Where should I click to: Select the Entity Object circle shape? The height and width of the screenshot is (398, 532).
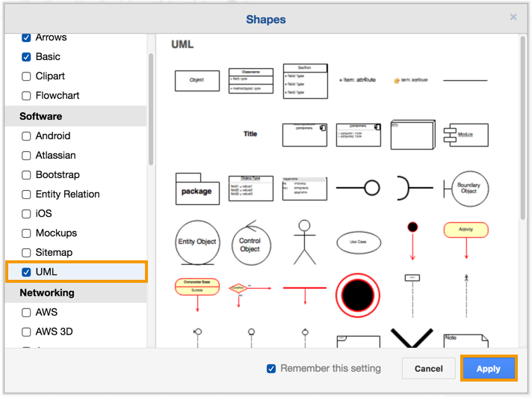point(197,242)
